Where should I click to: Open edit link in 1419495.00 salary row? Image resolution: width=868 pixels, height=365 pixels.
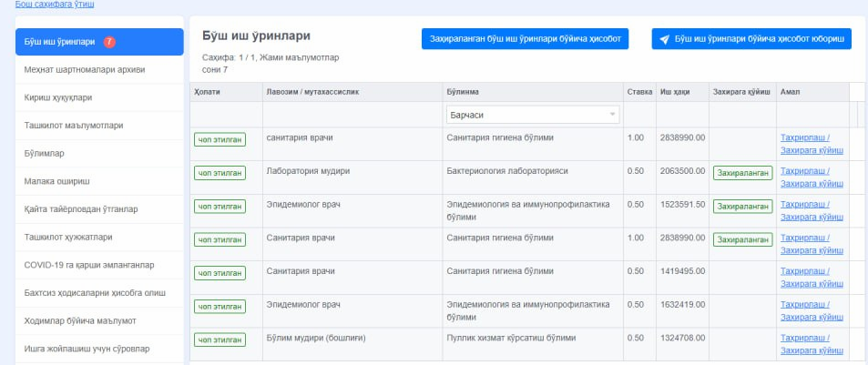pos(805,271)
